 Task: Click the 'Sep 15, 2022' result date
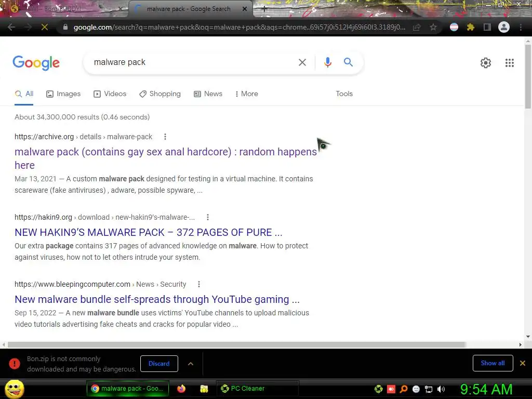35,313
